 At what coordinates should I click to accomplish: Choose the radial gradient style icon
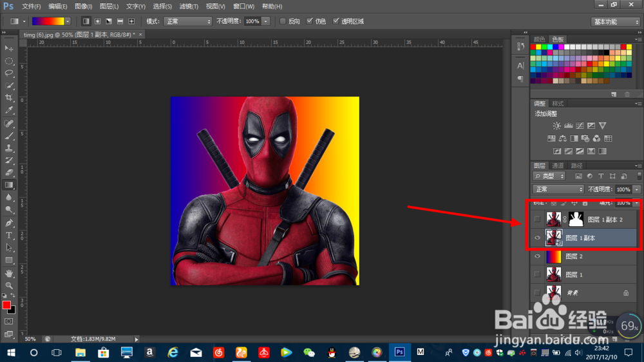point(97,21)
